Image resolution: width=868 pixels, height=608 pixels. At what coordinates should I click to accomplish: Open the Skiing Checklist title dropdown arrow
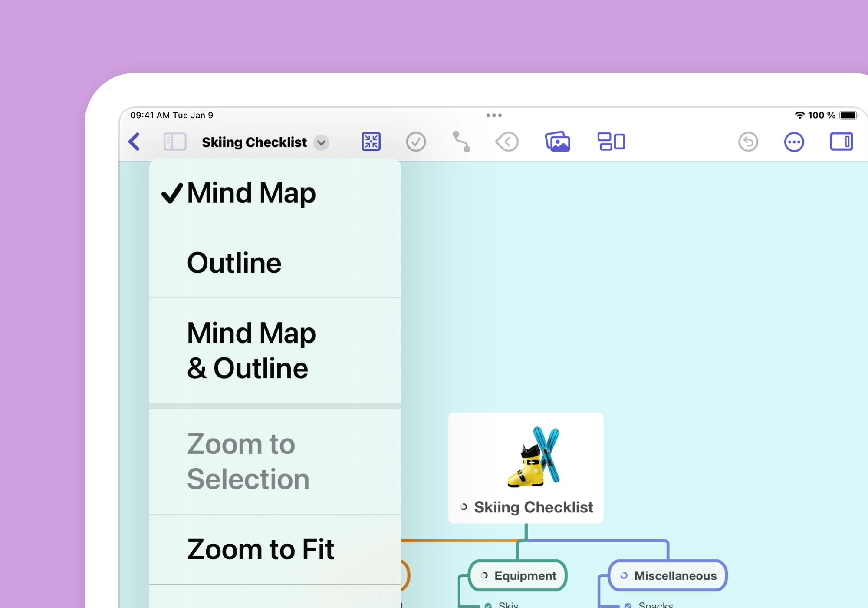coord(321,142)
